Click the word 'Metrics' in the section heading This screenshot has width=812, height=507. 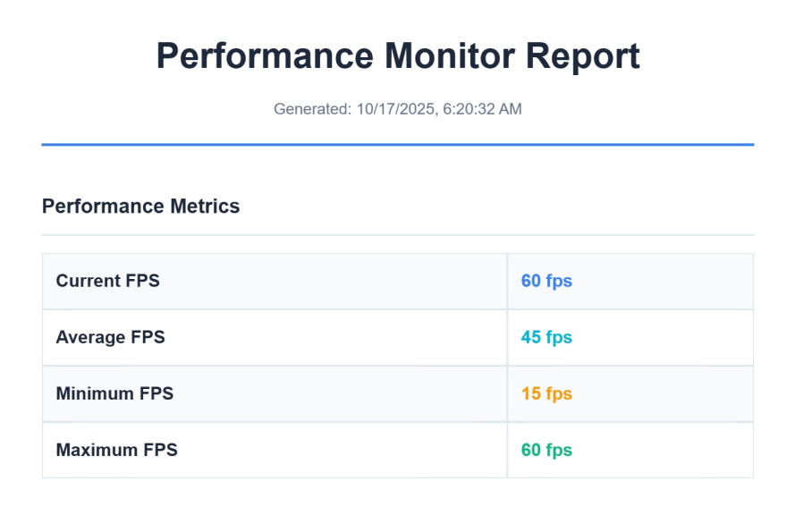205,207
